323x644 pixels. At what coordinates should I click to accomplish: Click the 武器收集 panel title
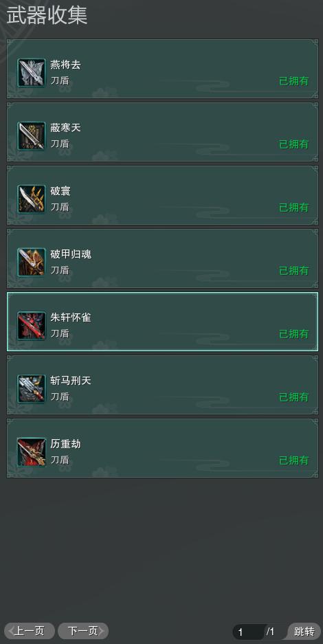tap(47, 16)
